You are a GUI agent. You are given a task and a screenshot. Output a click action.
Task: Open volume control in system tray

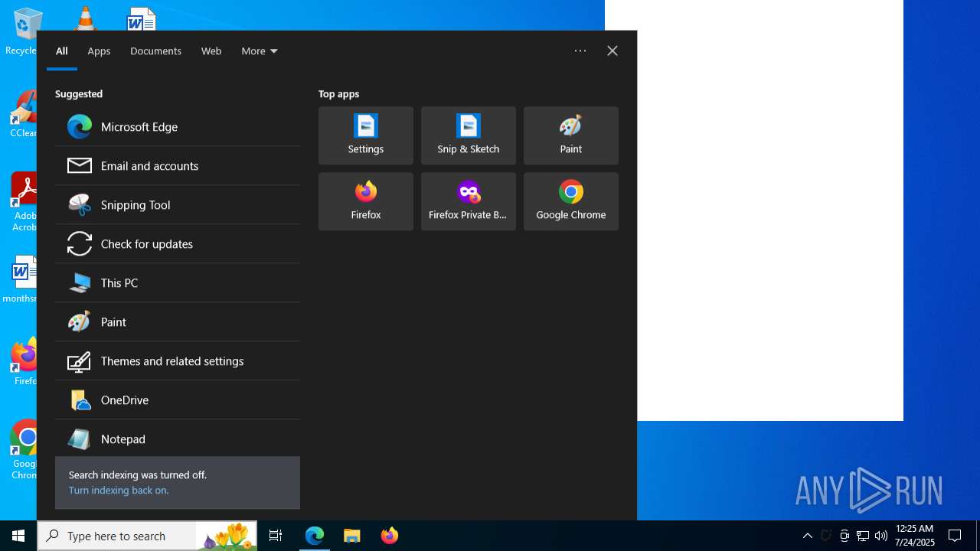coord(881,536)
